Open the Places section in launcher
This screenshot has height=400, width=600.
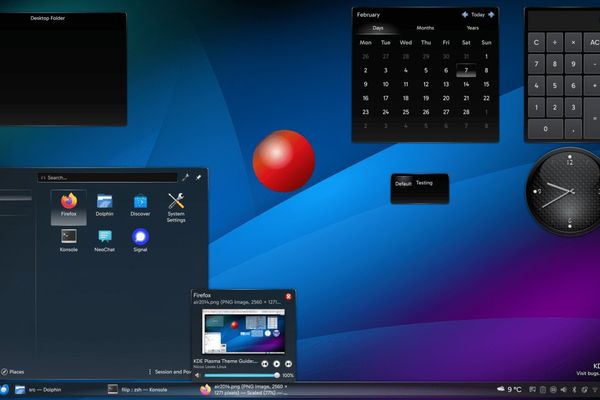(13, 372)
